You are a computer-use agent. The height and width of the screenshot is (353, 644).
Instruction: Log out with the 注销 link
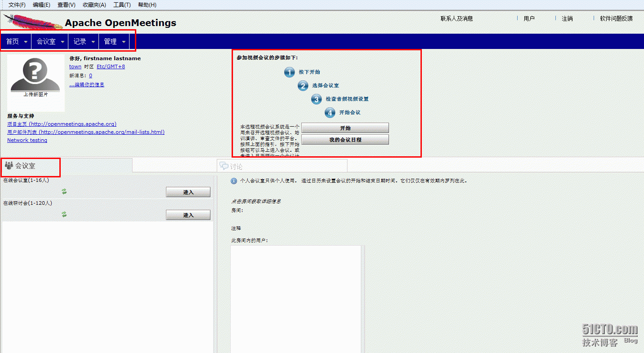pos(567,18)
